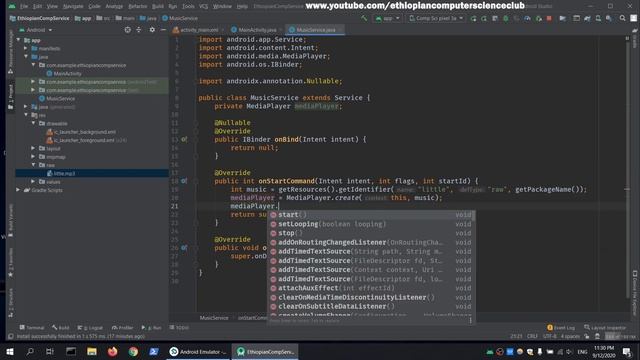Click the Debug app bug icon
This screenshot has height=360, width=640.
[506, 18]
